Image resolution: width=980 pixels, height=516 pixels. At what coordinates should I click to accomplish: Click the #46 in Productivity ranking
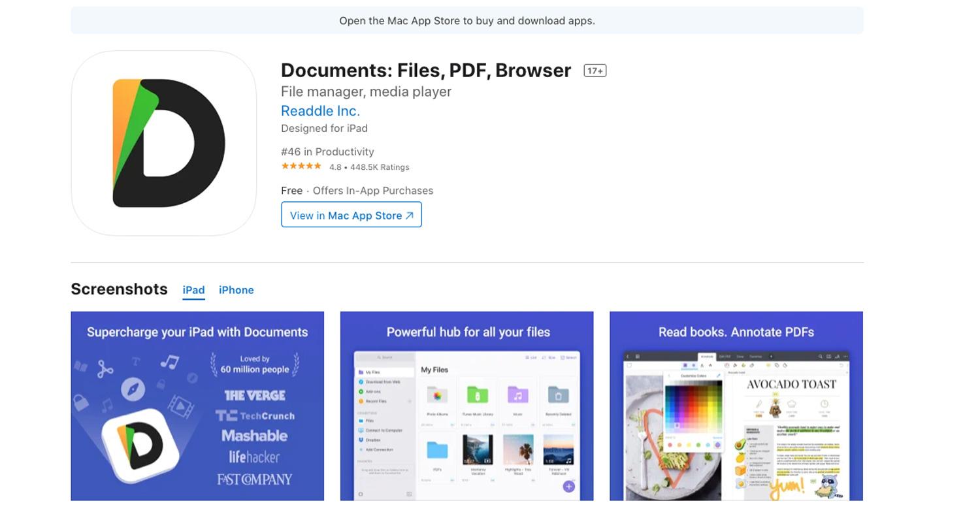point(327,152)
